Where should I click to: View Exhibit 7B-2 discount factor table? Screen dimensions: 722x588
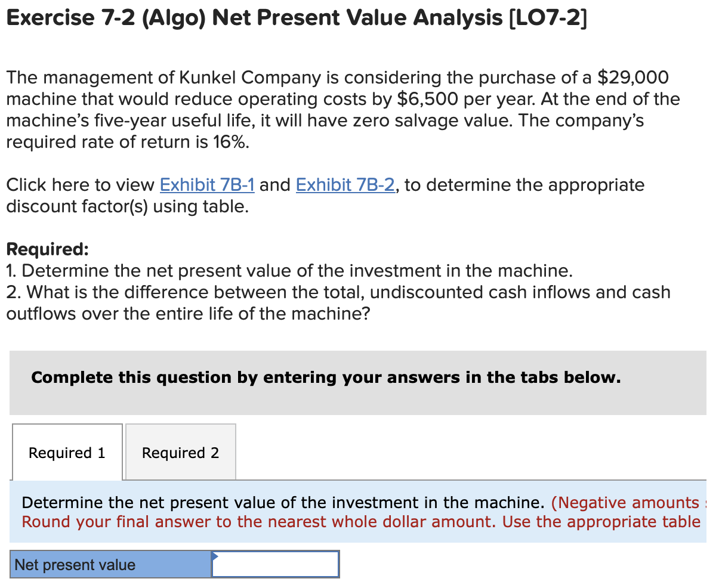coord(345,185)
